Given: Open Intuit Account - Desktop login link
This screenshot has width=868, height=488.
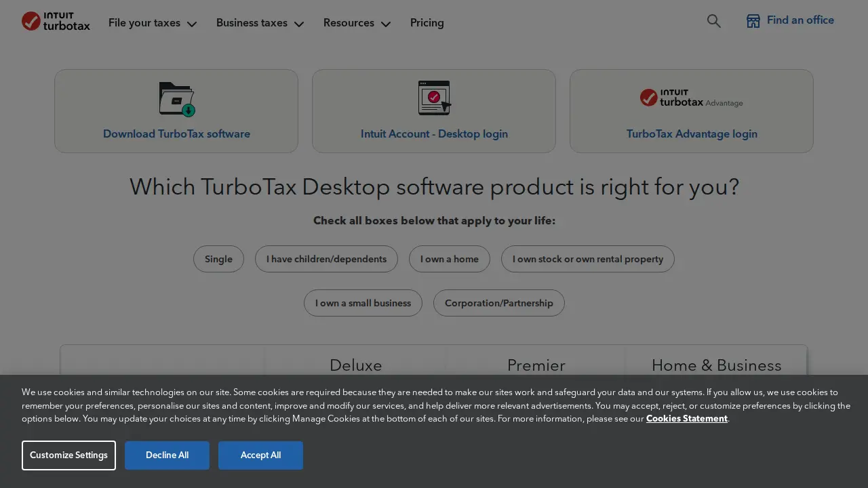Looking at the screenshot, I should [x=434, y=134].
